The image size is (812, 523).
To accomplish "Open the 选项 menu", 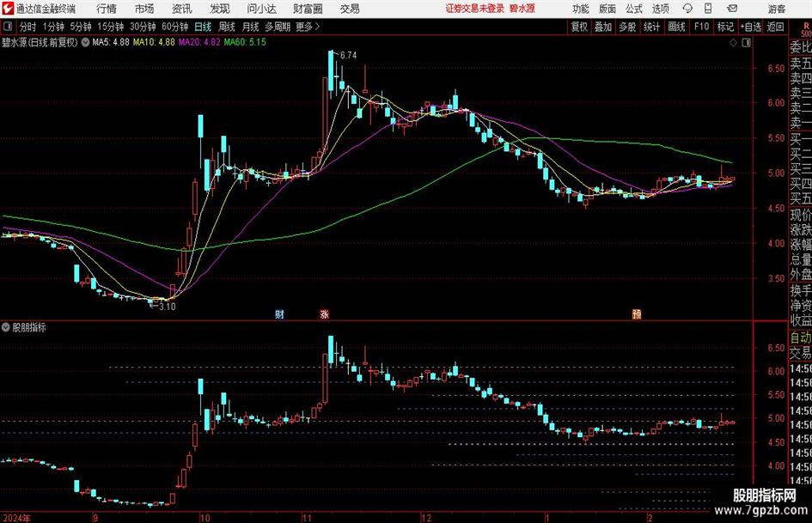I will [660, 9].
